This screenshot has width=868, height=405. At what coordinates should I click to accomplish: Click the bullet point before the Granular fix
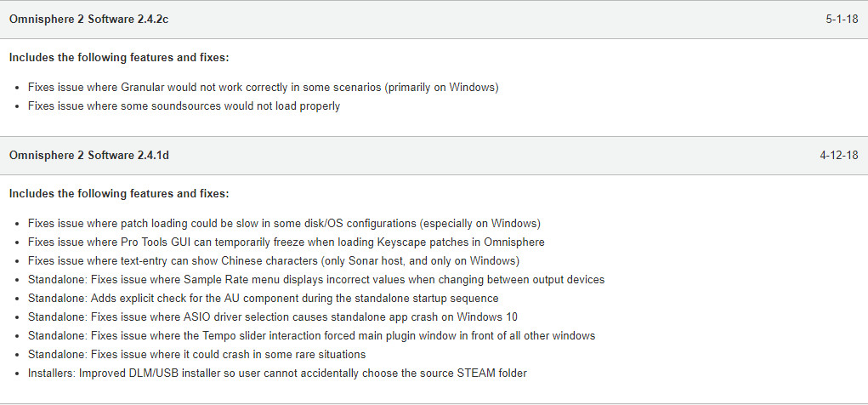pyautogui.click(x=19, y=88)
